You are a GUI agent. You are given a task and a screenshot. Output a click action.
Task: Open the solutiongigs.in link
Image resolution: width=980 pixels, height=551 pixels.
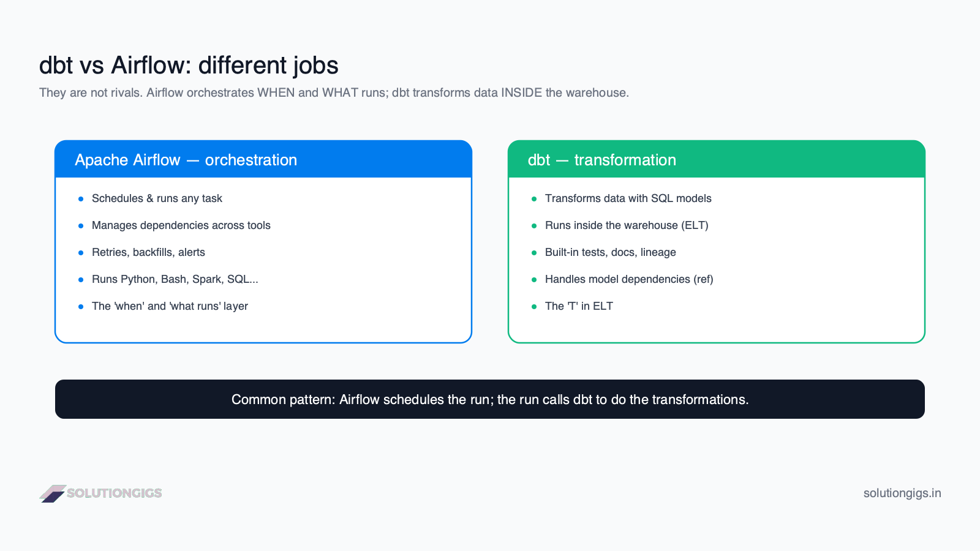[902, 493]
